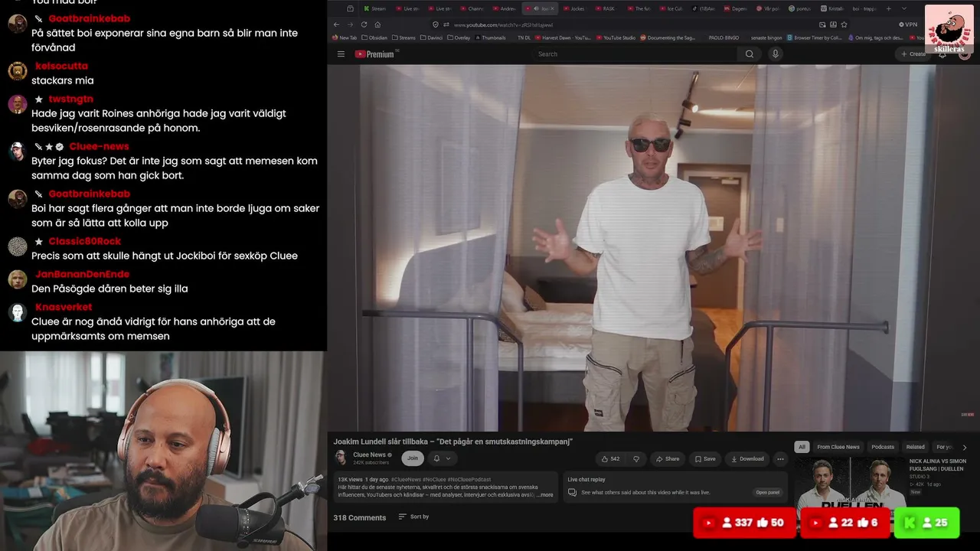Screen dimensions: 980x551
Task: Click the #ClueeNews hashtag link
Action: [406, 480]
